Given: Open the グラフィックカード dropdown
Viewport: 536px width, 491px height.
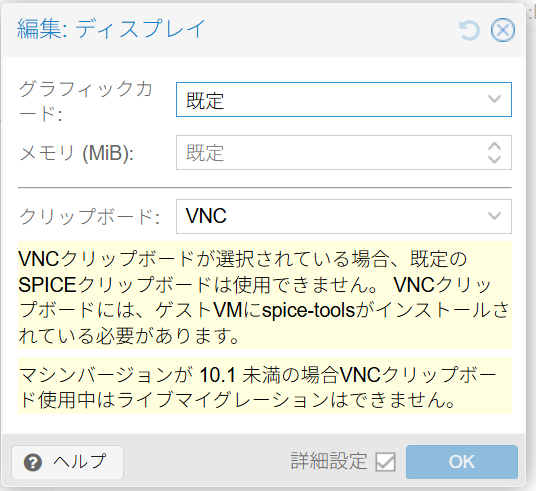Looking at the screenshot, I should pyautogui.click(x=494, y=99).
